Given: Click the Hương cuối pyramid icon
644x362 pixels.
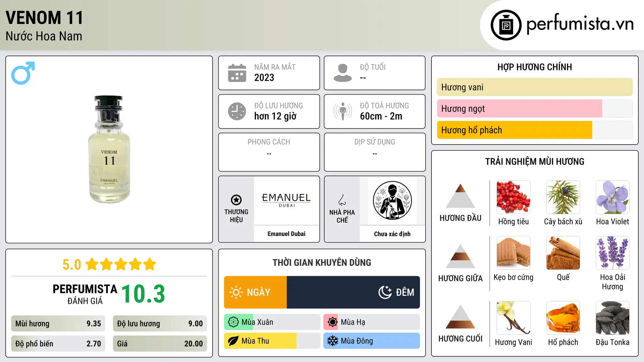Looking at the screenshot, I should coord(460,316).
